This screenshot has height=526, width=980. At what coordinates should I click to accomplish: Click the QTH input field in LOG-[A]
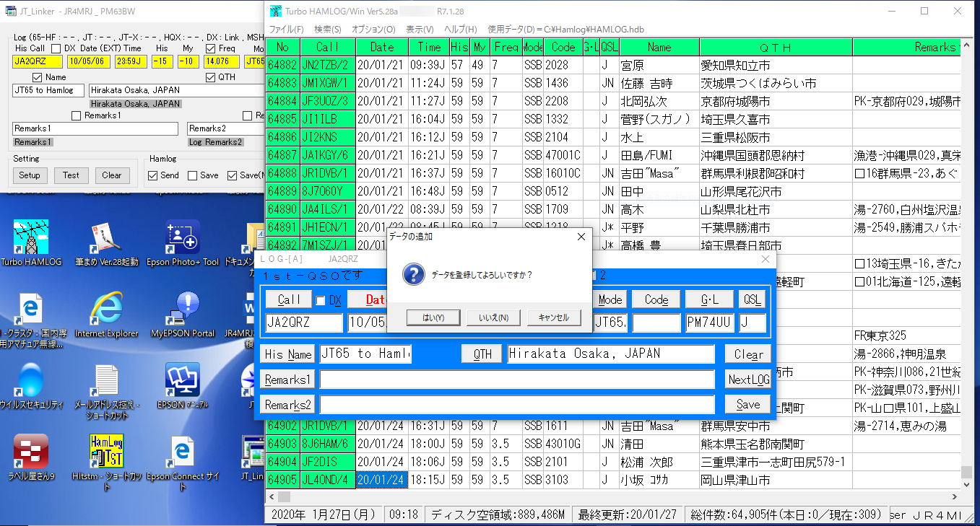612,354
